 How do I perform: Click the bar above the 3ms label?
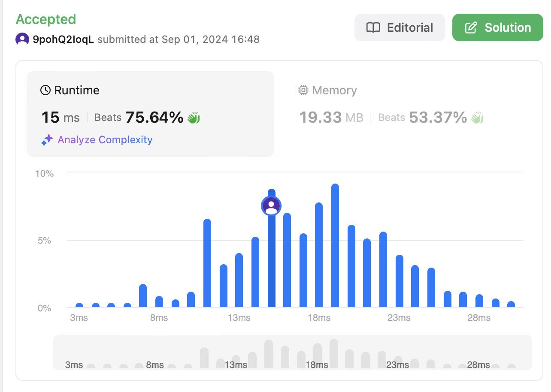(79, 305)
